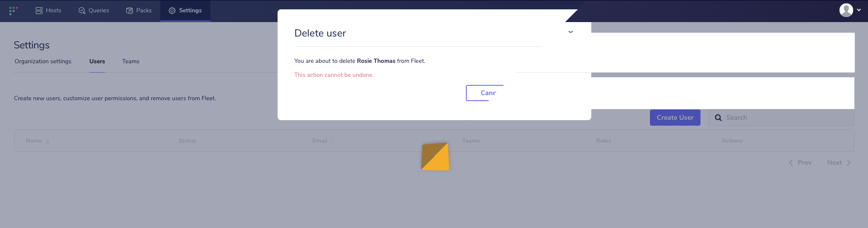Viewport: 868px width, 228px height.
Task: Click the search magnifier icon
Action: (718, 118)
